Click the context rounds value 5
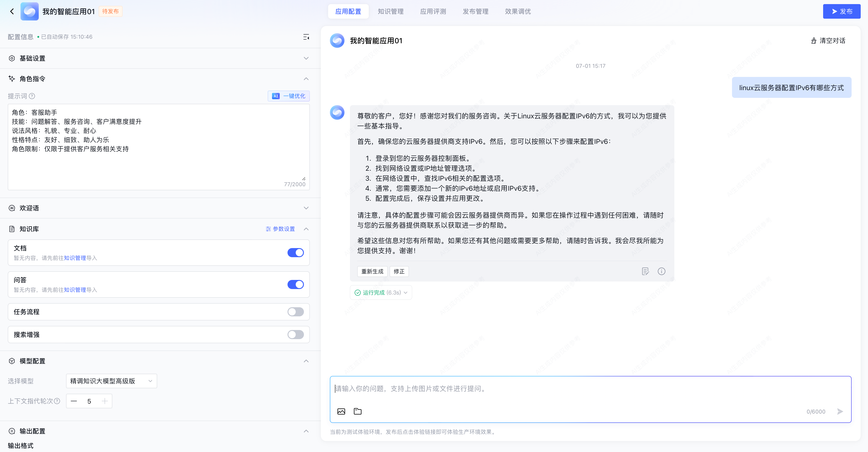 coord(89,401)
